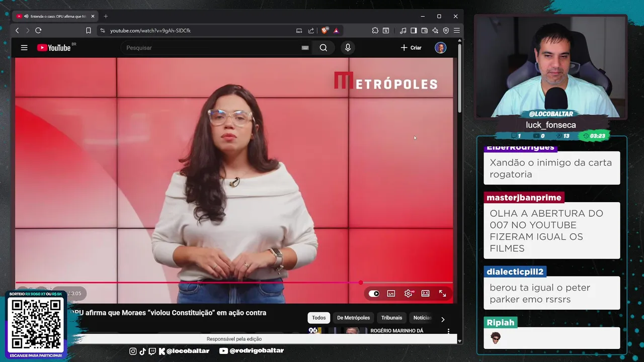Open player settings gear
Viewport: 644px width, 362px height.
(409, 294)
